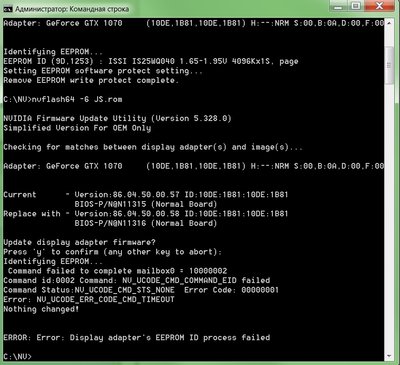Click the EEPROM ID process failed error line
Viewport: 400px width, 365px height.
[x=137, y=338]
